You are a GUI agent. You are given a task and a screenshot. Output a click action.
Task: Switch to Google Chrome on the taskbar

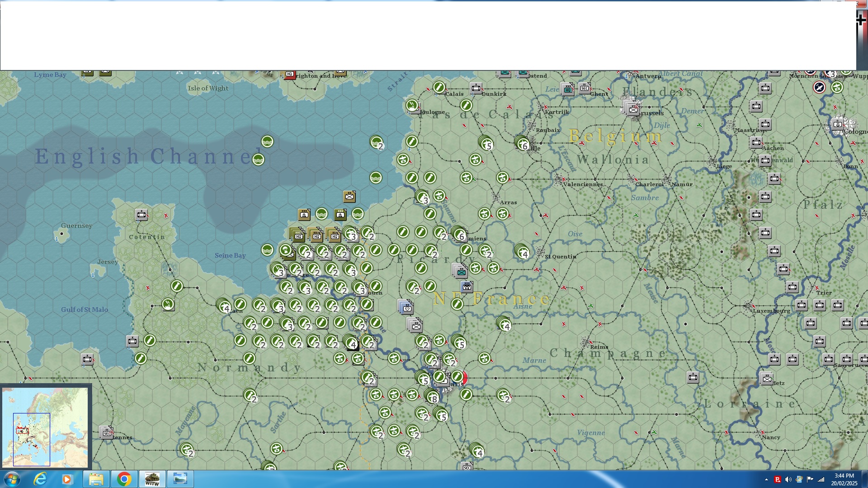point(124,479)
